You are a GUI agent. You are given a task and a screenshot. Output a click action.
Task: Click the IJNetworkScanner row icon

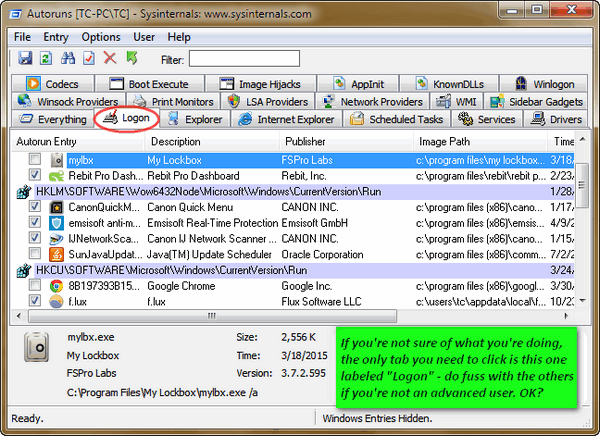coord(57,239)
